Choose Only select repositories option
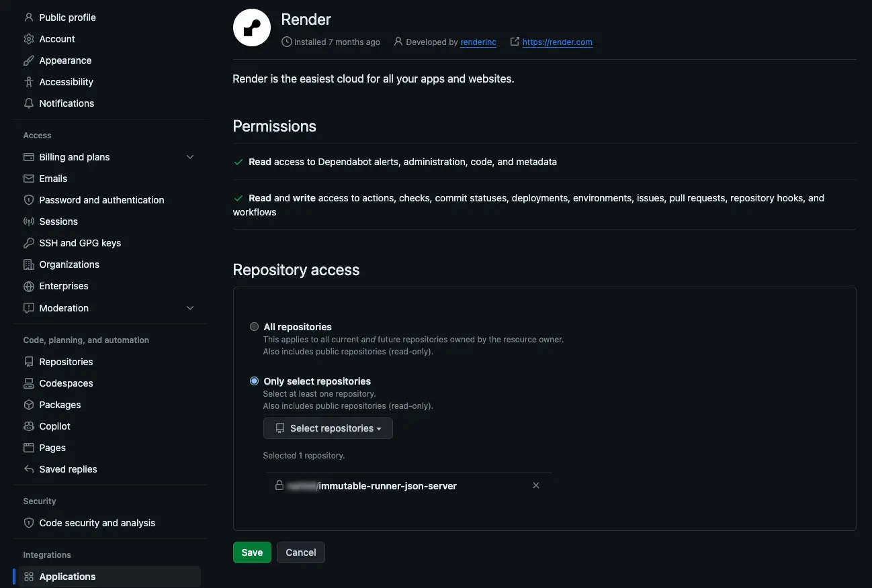This screenshot has width=872, height=588. tap(254, 381)
